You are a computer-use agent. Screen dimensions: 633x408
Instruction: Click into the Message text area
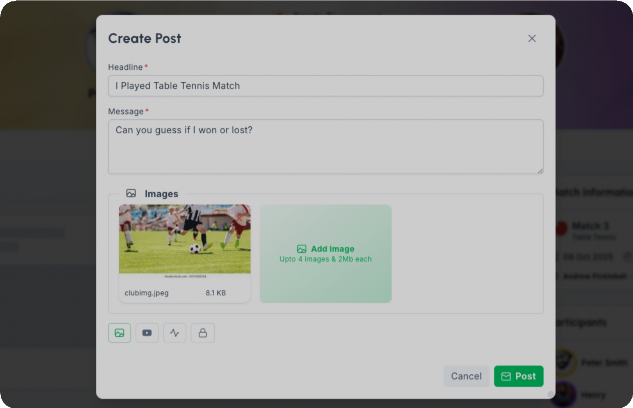coord(325,146)
